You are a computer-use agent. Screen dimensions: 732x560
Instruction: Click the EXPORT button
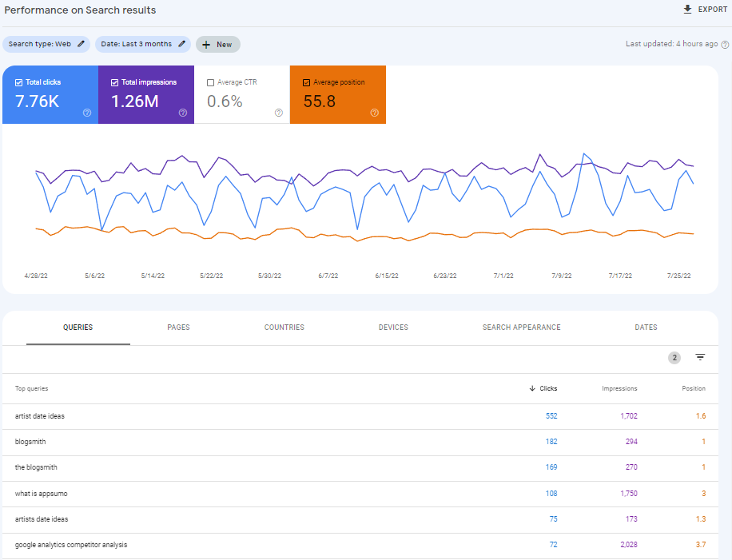(x=705, y=10)
